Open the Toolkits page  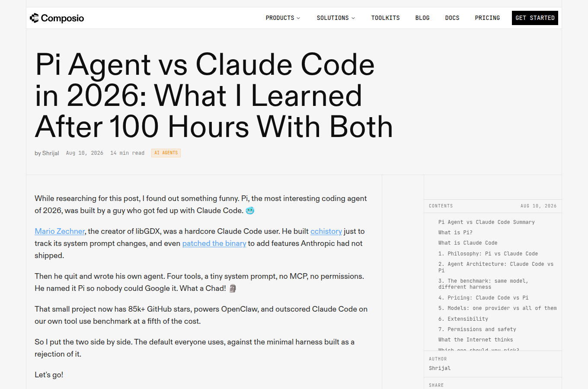click(385, 18)
